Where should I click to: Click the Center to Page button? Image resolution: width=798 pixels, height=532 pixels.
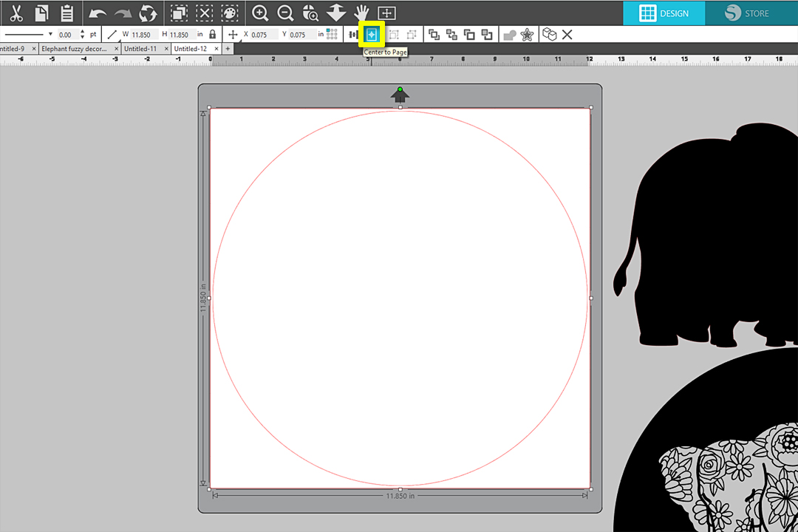[372, 35]
